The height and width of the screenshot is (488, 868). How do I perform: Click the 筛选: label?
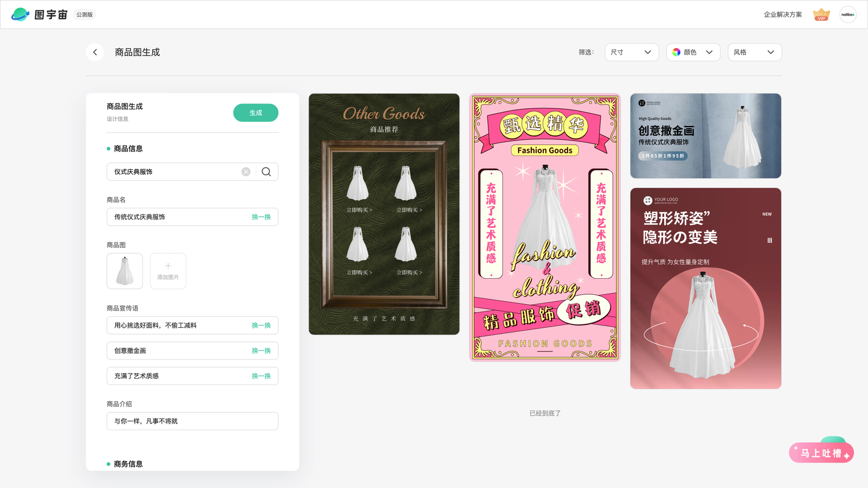[586, 52]
